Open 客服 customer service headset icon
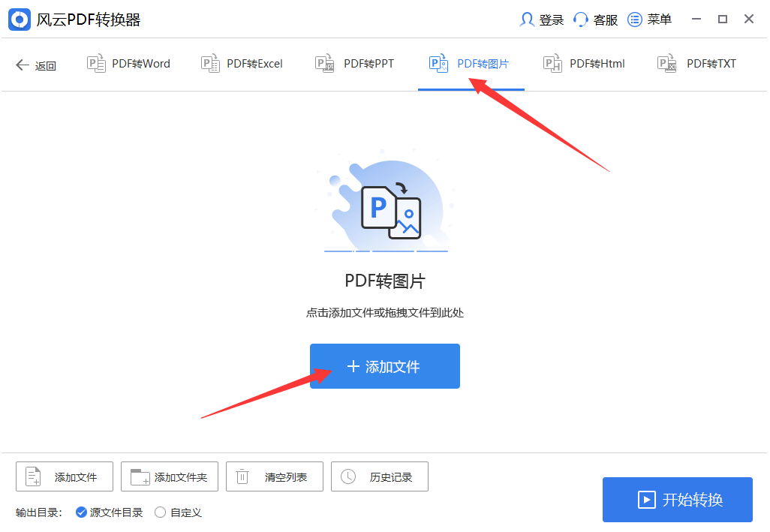770x532 pixels. [580, 20]
